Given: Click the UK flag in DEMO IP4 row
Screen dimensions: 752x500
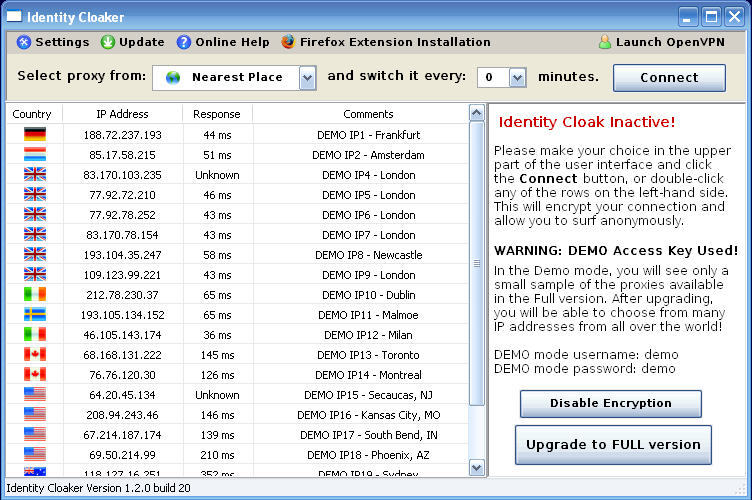Looking at the screenshot, I should pyautogui.click(x=35, y=174).
